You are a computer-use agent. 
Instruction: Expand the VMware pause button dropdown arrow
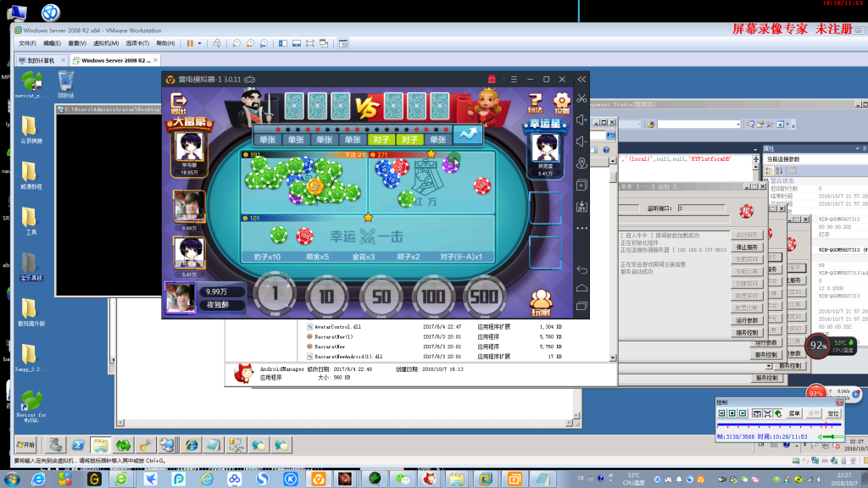tap(200, 43)
